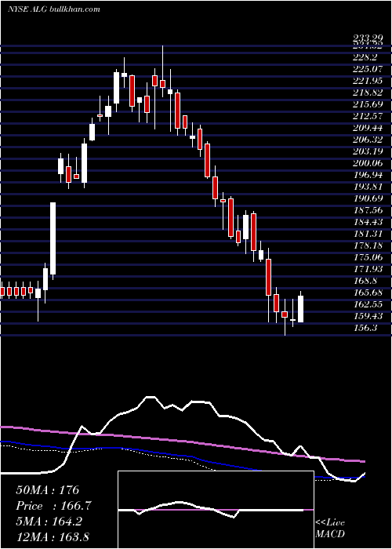Click the 'Price : 166.7' readout
This screenshot has width=392, height=549.
tap(54, 506)
